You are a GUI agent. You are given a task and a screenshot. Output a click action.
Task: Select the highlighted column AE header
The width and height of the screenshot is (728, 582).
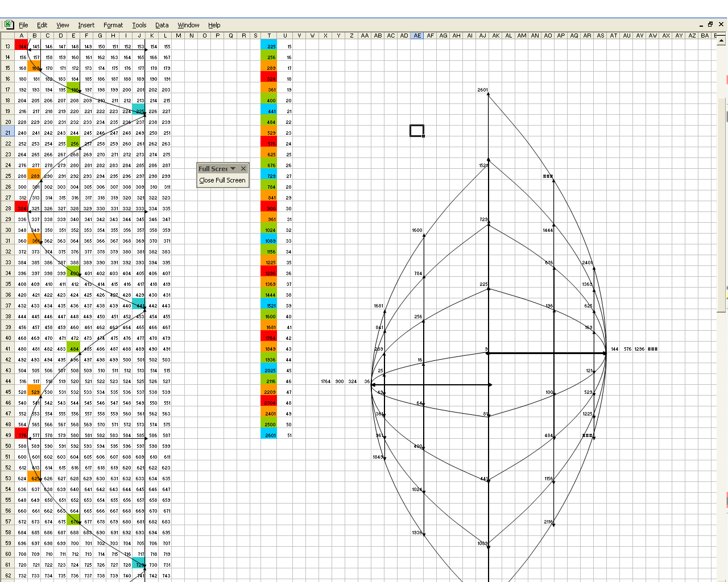(x=417, y=35)
